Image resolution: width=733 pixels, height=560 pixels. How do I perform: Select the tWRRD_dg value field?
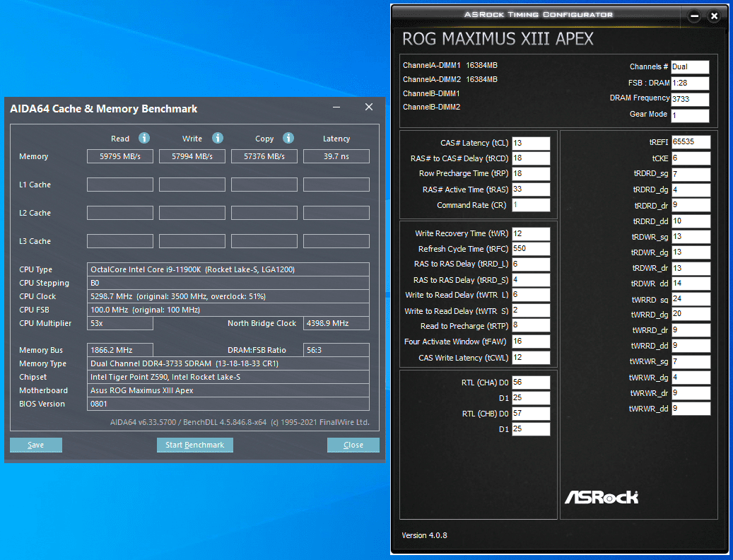point(691,314)
